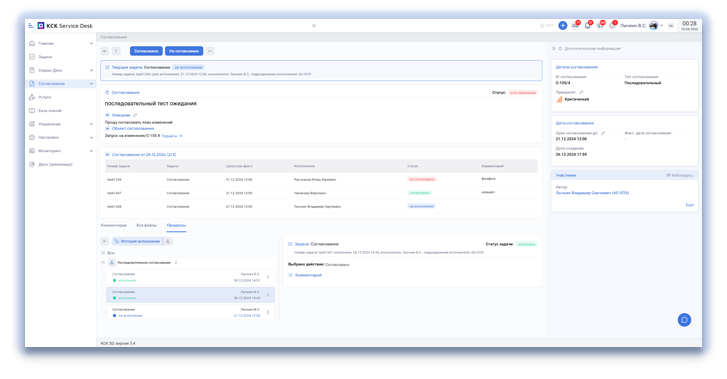Image resolution: width=727 pixels, height=379 pixels.
Task: Collapse the Объект согласования section
Action: pyautogui.click(x=107, y=128)
